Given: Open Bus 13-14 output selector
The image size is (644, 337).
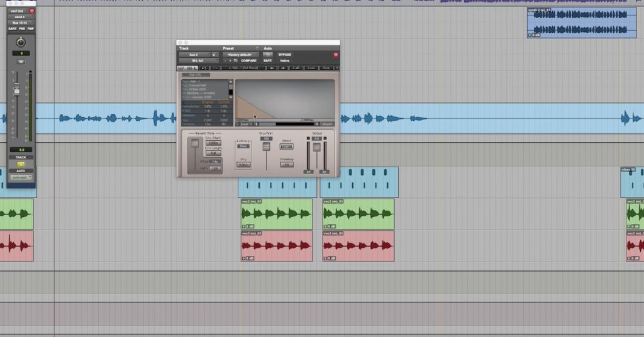Looking at the screenshot, I should (21, 23).
